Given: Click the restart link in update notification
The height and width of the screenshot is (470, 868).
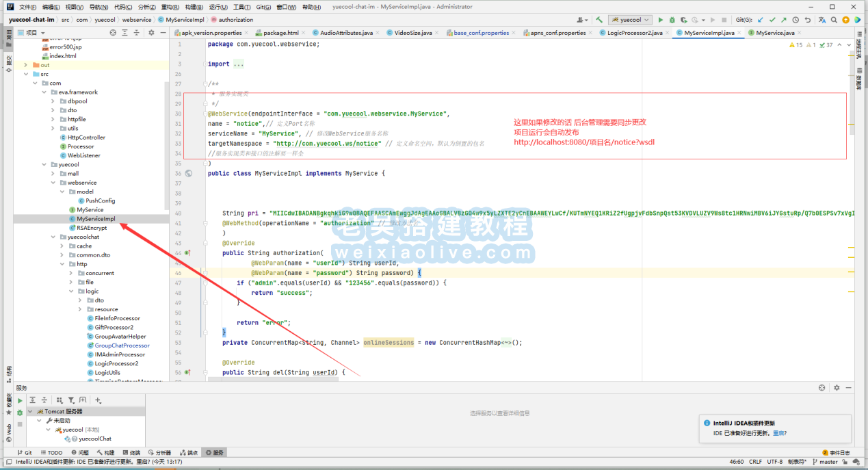Looking at the screenshot, I should pyautogui.click(x=778, y=433).
